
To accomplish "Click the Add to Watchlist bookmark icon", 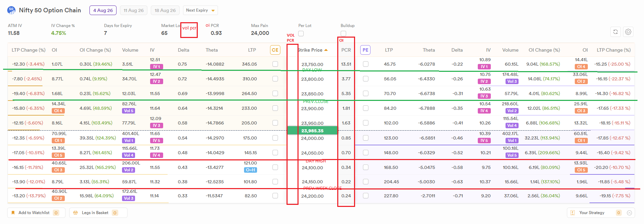I will 13,213.
